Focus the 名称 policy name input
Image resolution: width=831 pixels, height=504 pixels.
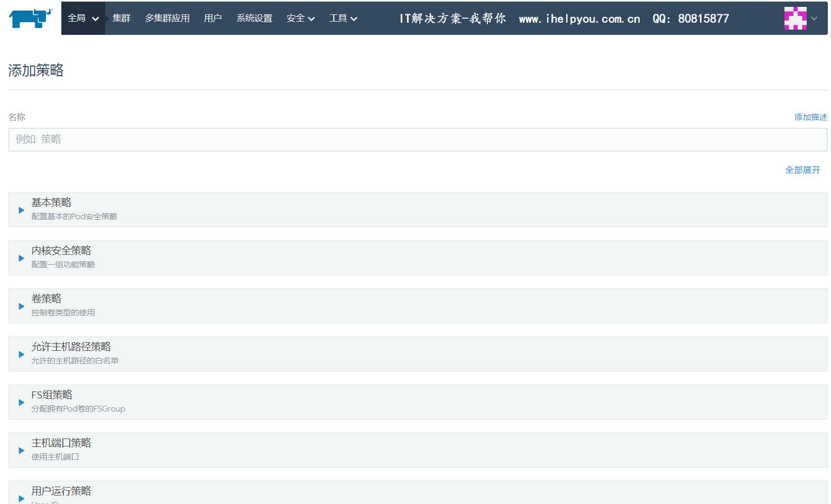pos(418,139)
